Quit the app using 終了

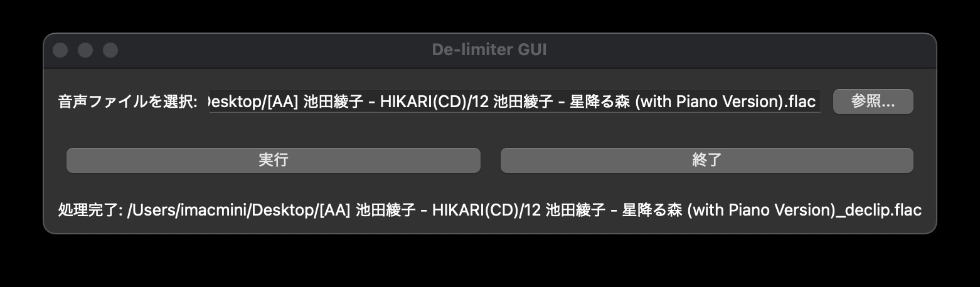pyautogui.click(x=706, y=160)
